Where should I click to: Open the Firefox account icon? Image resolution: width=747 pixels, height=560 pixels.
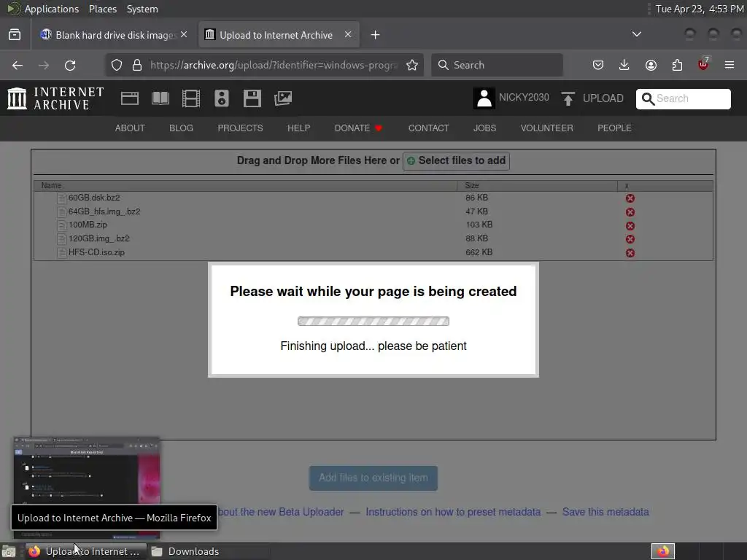click(x=651, y=65)
